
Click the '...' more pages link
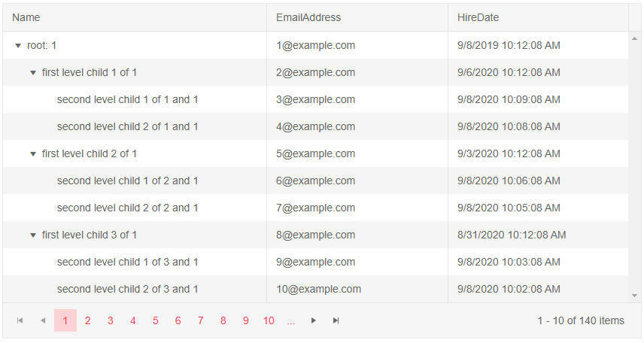pyautogui.click(x=291, y=320)
